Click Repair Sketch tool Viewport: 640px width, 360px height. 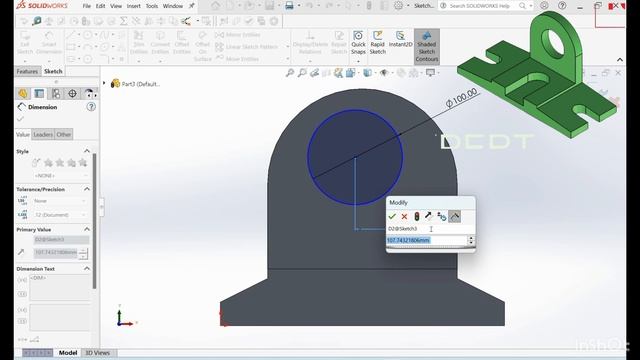[x=339, y=43]
